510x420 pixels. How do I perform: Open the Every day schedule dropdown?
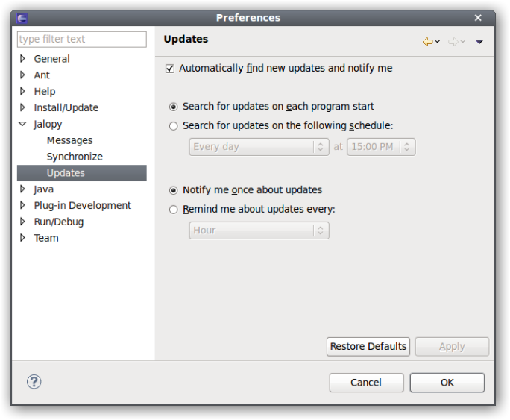[x=259, y=147]
